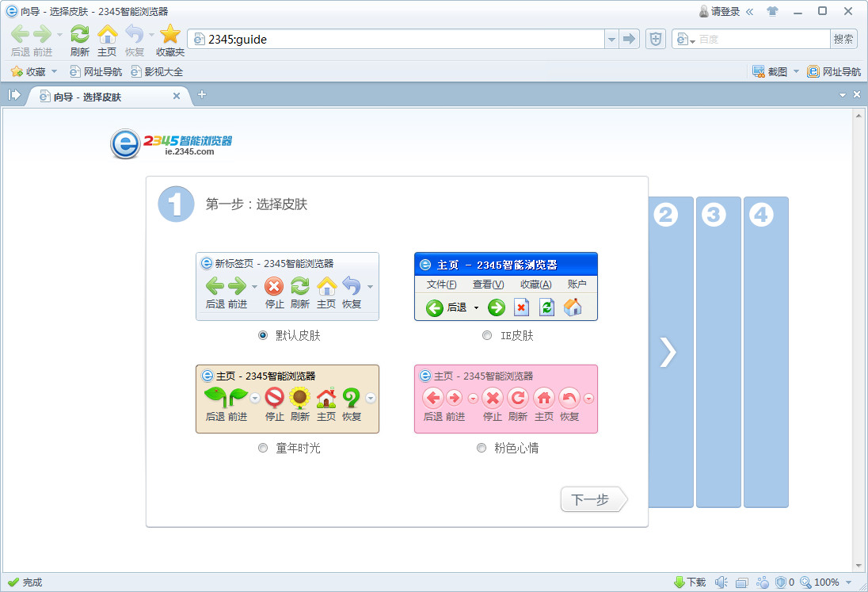The height and width of the screenshot is (592, 868).
Task: Jump to the step 4 panel
Action: point(766,352)
